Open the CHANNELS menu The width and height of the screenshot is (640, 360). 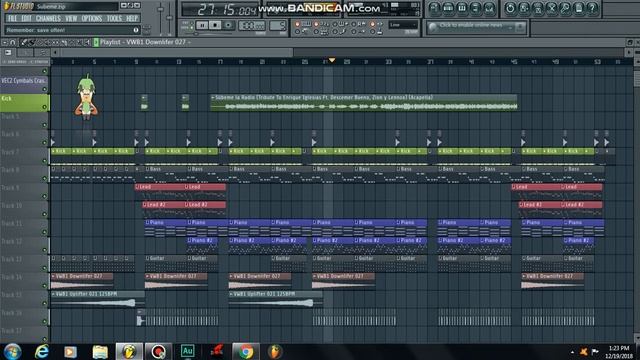tap(48, 18)
